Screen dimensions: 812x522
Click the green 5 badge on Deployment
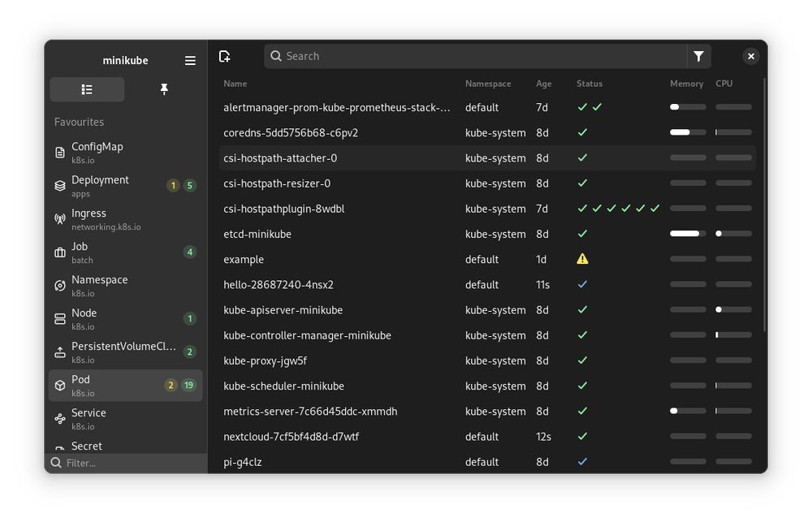click(190, 185)
